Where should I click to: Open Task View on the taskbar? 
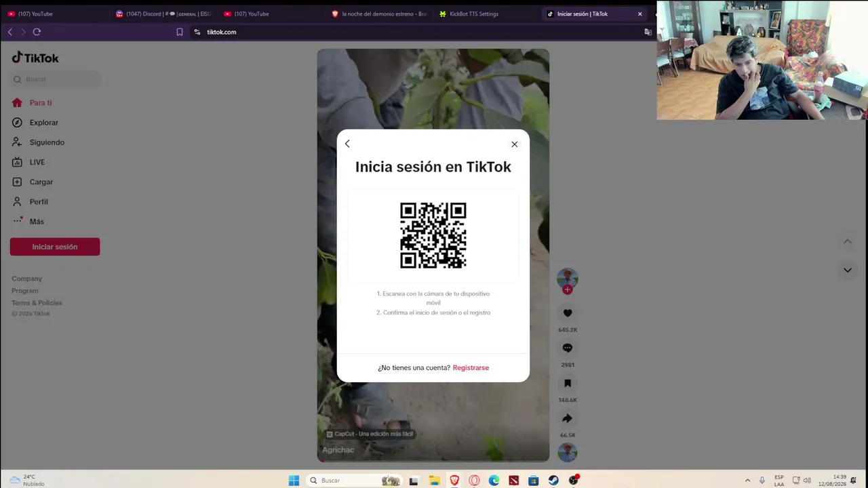point(414,481)
